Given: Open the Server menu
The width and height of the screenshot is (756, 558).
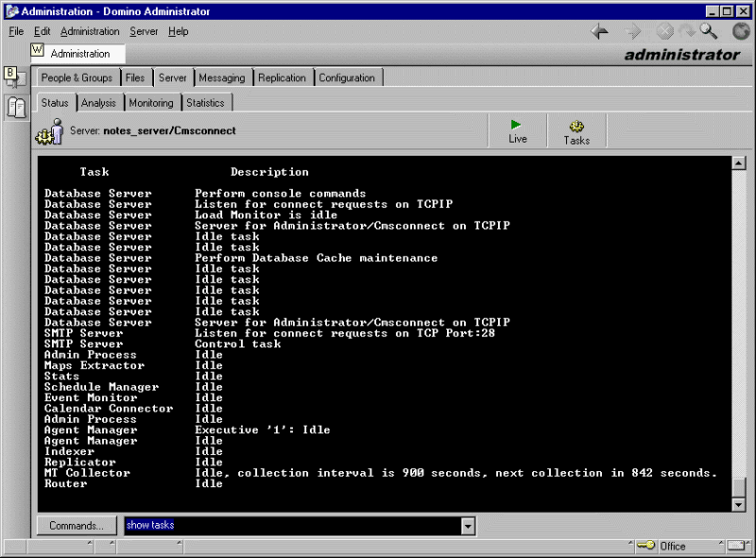Looking at the screenshot, I should [144, 31].
